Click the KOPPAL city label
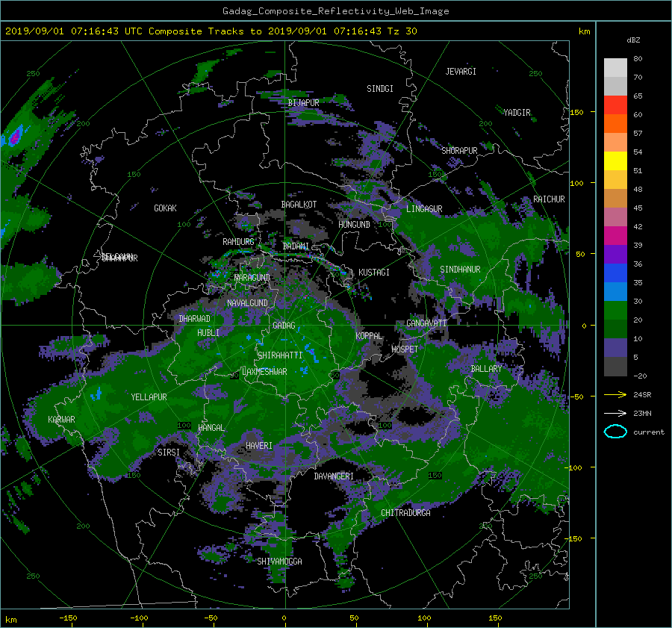The height and width of the screenshot is (628, 672). pos(369,335)
